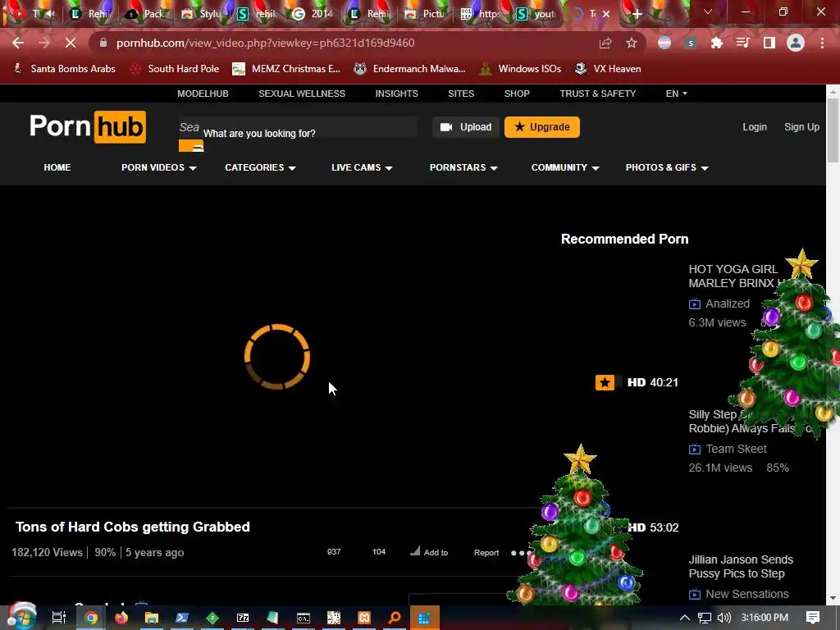Image resolution: width=840 pixels, height=630 pixels.
Task: Open Task View on the taskbar
Action: point(59,618)
